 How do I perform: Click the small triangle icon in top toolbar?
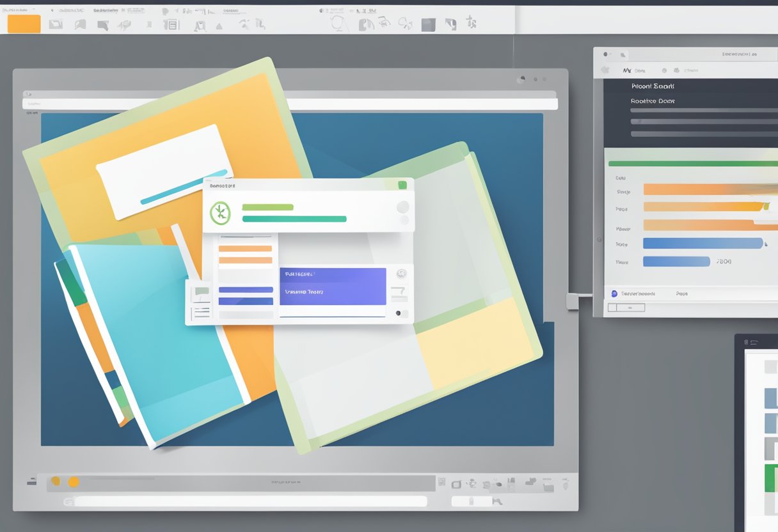[x=219, y=26]
